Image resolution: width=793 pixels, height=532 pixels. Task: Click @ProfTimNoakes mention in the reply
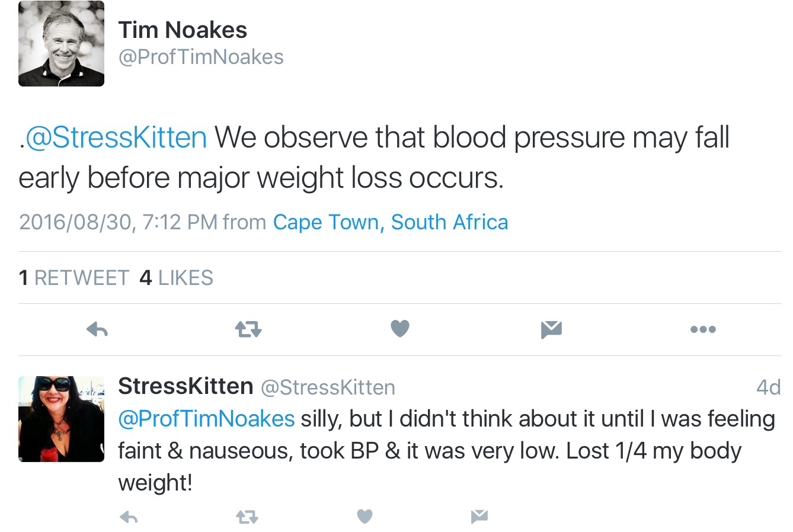click(206, 419)
